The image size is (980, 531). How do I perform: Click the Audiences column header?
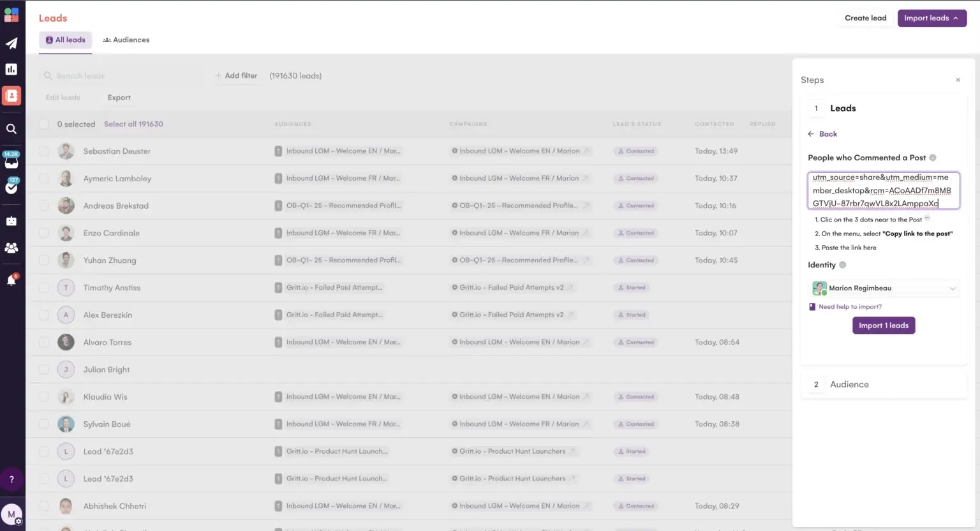tap(293, 124)
